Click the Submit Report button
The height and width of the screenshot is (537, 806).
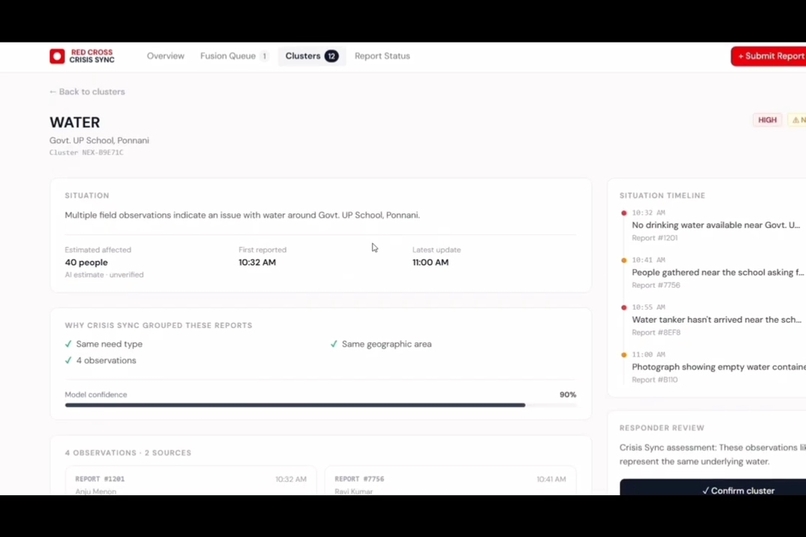[x=768, y=56]
